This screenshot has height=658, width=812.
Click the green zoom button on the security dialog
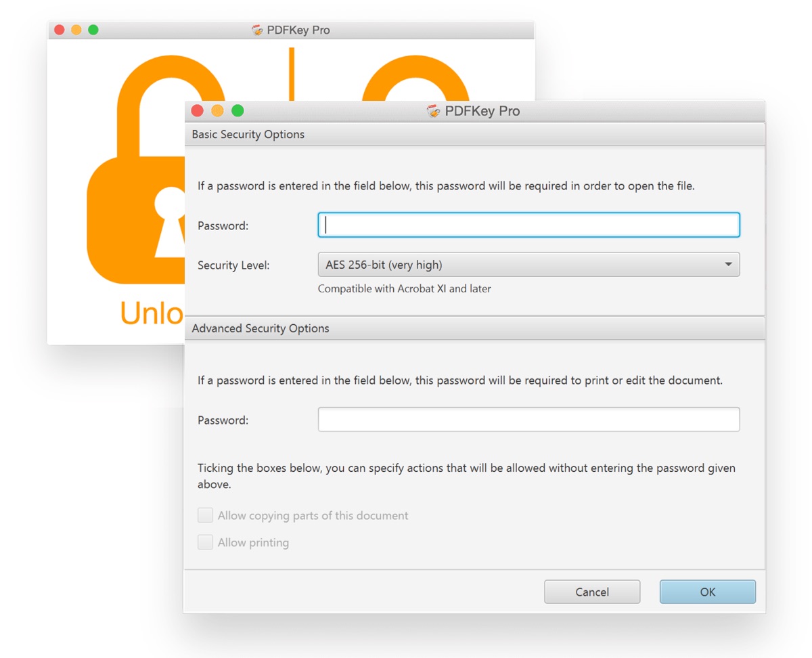(x=238, y=110)
